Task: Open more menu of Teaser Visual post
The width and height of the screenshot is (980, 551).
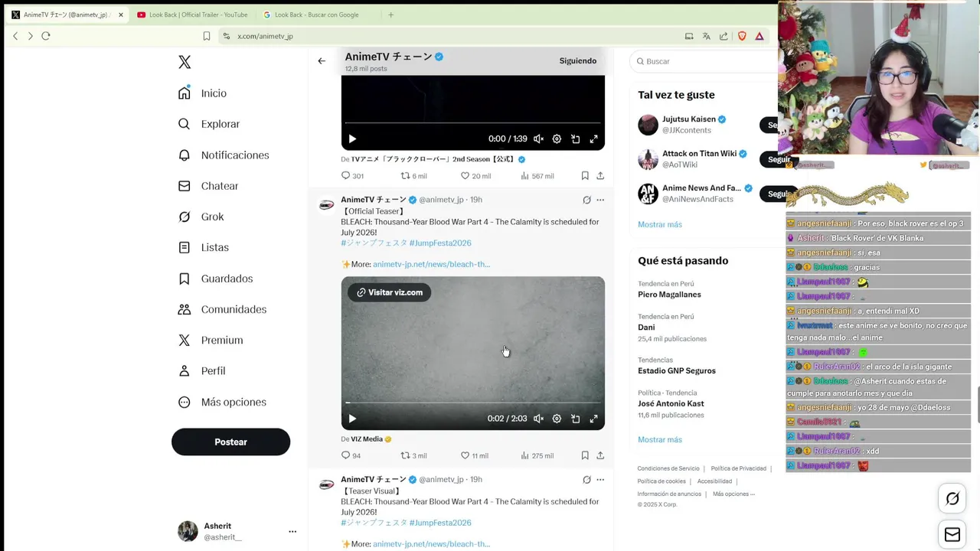Action: click(600, 480)
